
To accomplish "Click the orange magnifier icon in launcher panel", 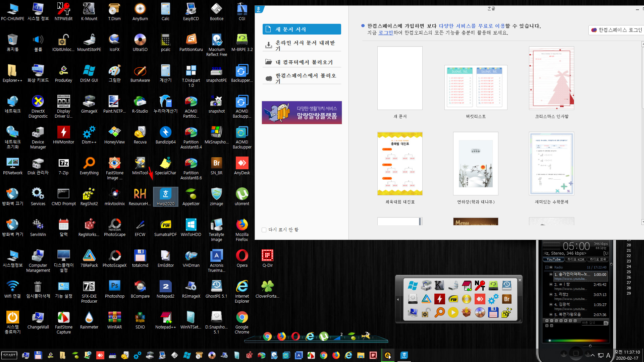I will 439,312.
